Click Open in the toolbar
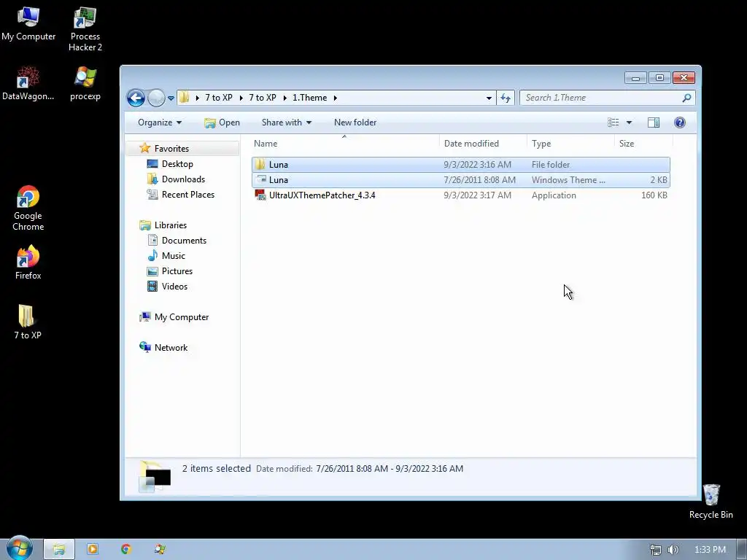 [222, 122]
